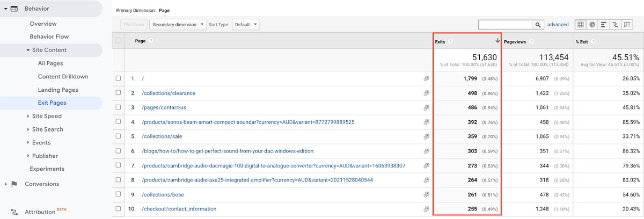The width and height of the screenshot is (644, 219).
Task: Tick checkbox for row 1 '/'
Action: [x=119, y=78]
